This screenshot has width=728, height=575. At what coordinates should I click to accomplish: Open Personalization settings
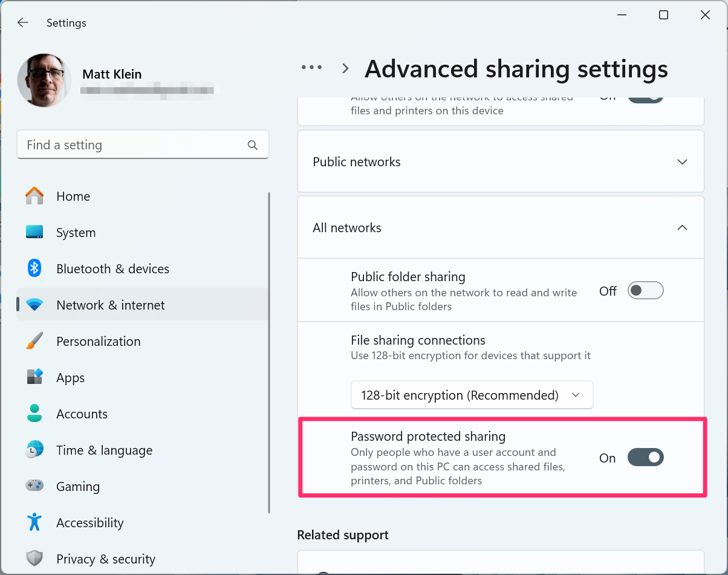[x=143, y=341]
